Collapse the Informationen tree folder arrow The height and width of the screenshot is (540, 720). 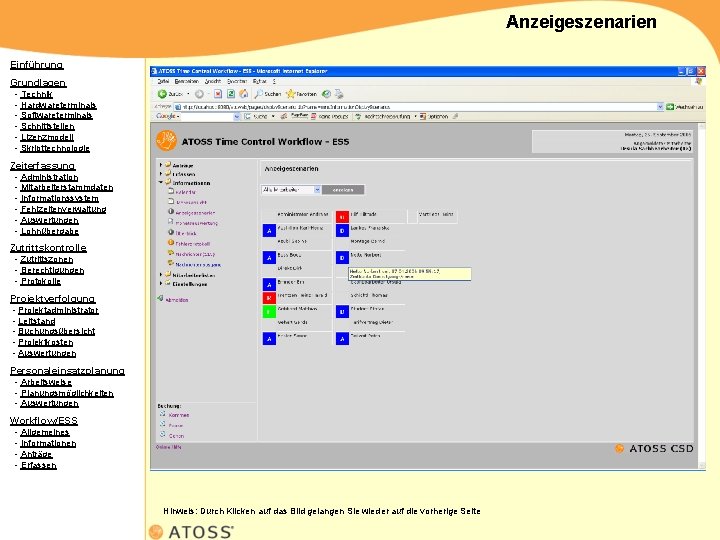click(x=161, y=182)
